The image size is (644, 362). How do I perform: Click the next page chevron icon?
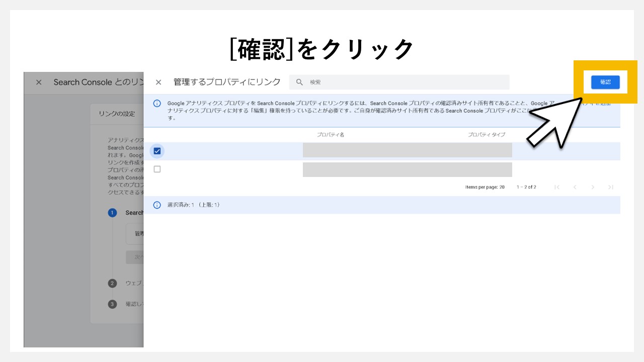pos(593,187)
